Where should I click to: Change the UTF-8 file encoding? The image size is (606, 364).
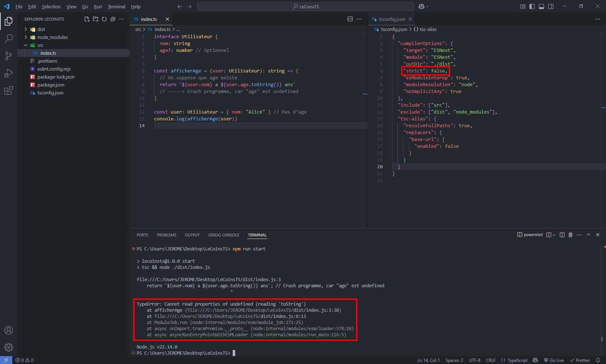pos(474,360)
